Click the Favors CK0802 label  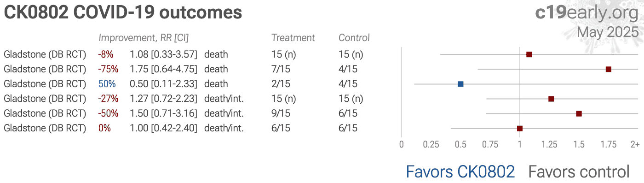(x=460, y=171)
